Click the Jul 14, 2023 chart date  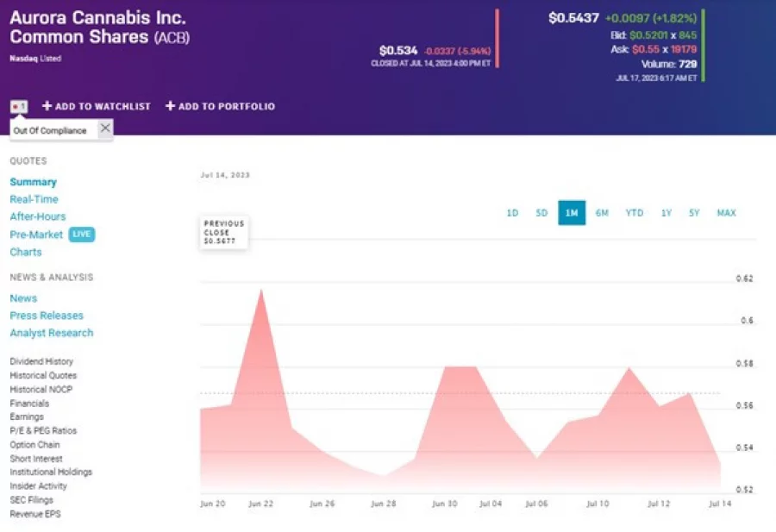(x=225, y=175)
